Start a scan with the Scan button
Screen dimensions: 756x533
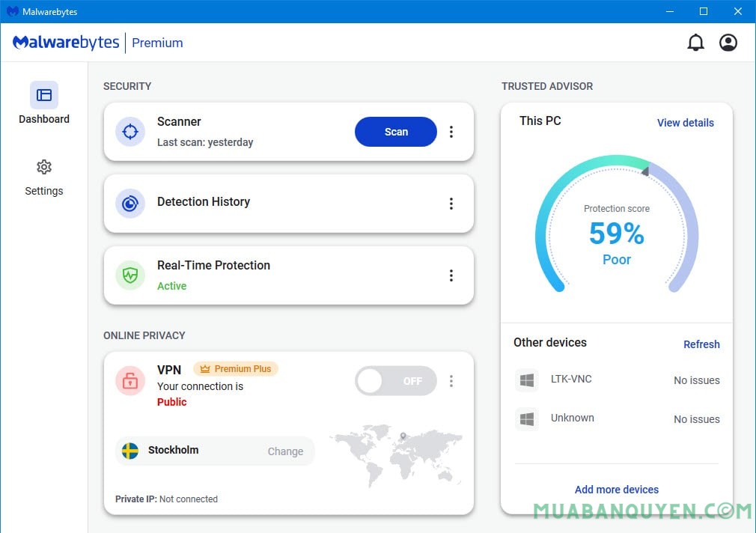point(396,132)
